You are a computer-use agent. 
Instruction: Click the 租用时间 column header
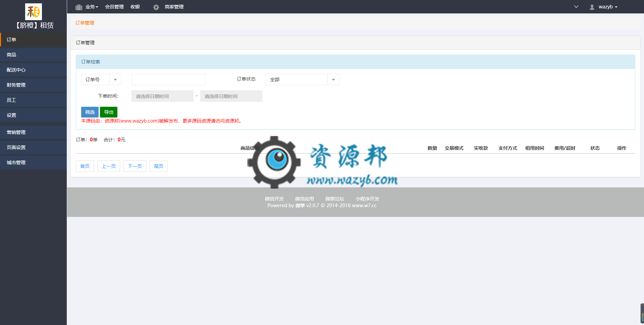coord(535,148)
